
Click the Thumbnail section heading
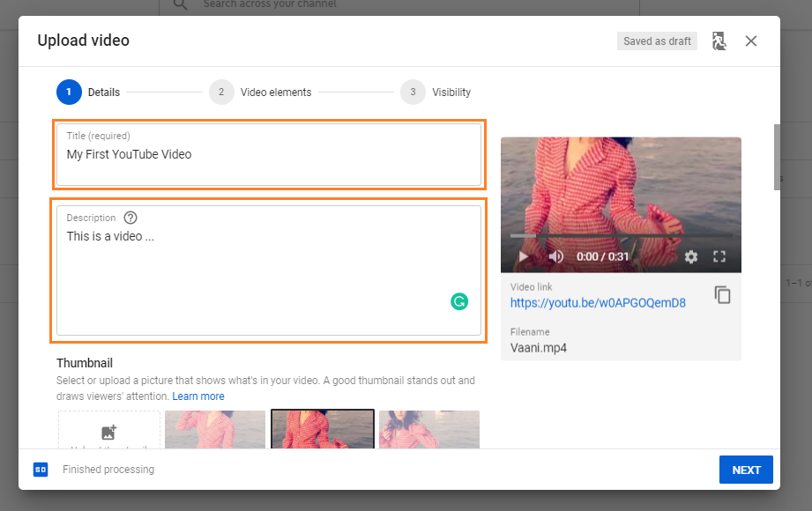point(85,363)
